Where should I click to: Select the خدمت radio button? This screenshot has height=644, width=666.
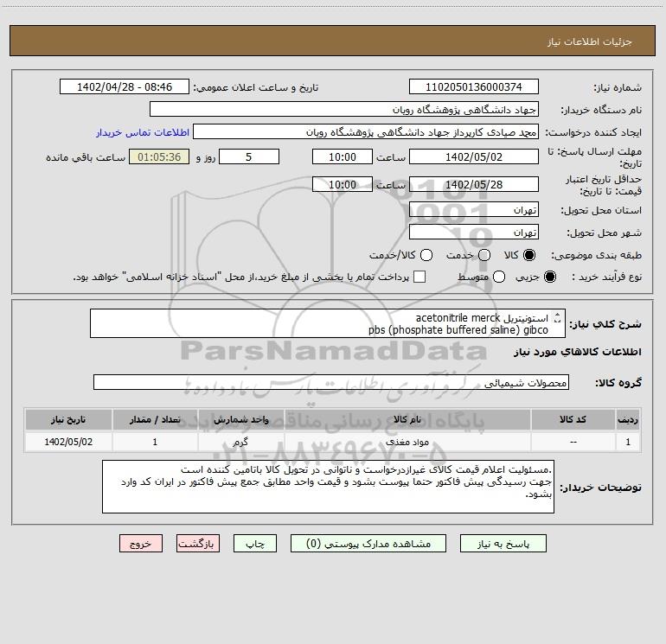click(x=484, y=255)
